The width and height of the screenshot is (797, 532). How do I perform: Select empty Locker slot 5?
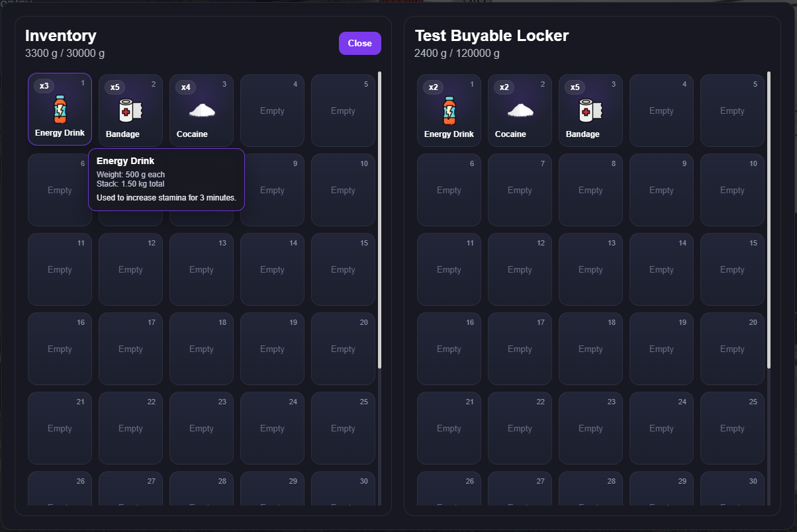point(732,111)
